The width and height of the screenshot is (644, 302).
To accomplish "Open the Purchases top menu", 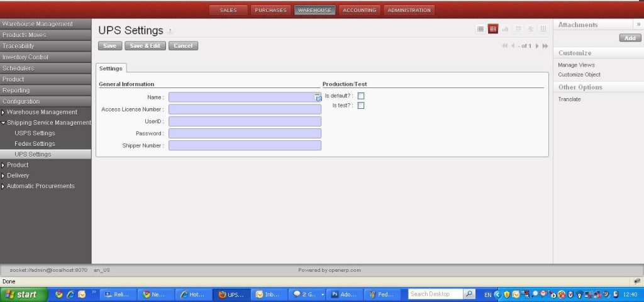I will click(x=270, y=10).
